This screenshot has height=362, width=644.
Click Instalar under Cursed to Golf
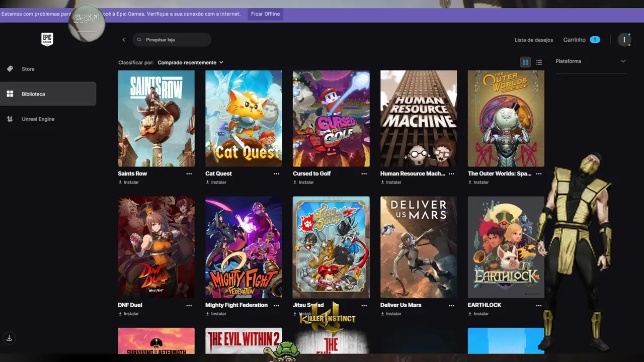click(304, 183)
